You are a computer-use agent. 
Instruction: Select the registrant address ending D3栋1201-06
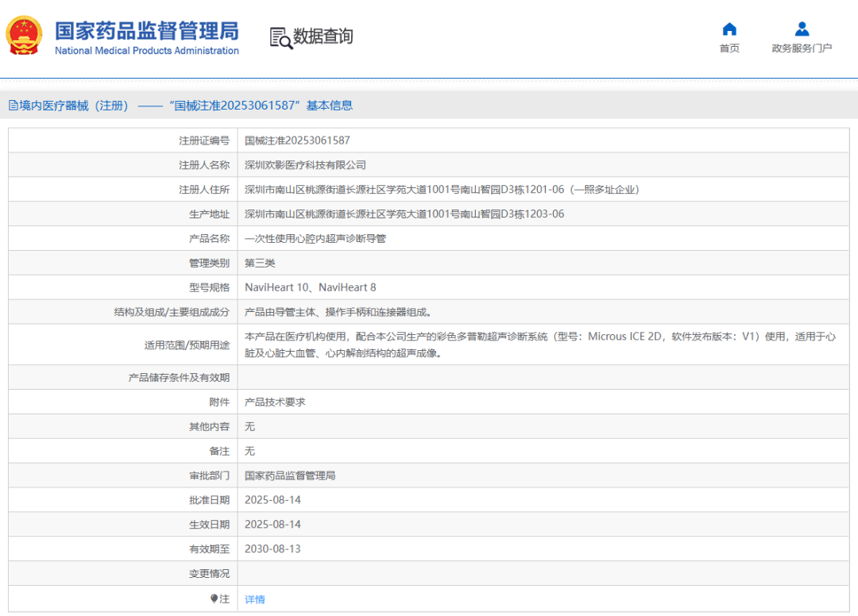point(442,190)
